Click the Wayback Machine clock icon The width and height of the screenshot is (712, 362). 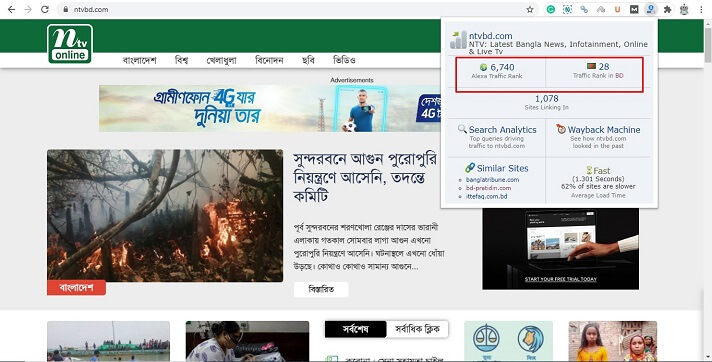(561, 129)
